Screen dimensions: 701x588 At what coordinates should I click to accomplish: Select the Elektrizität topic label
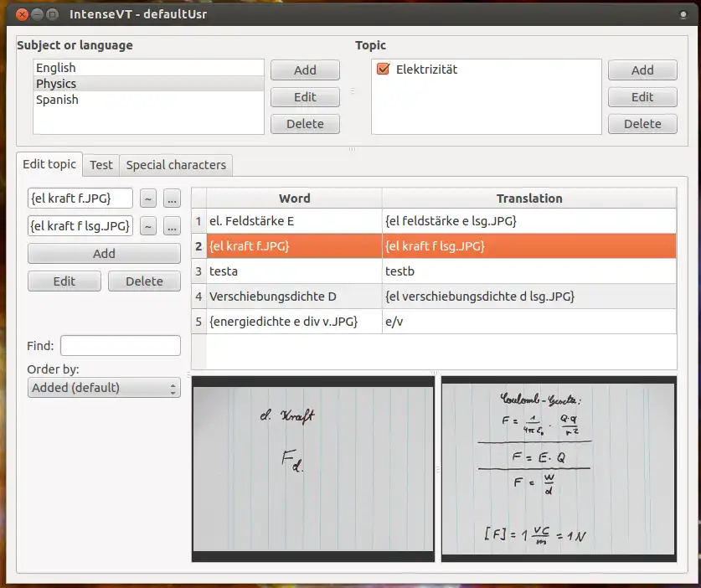click(x=426, y=70)
